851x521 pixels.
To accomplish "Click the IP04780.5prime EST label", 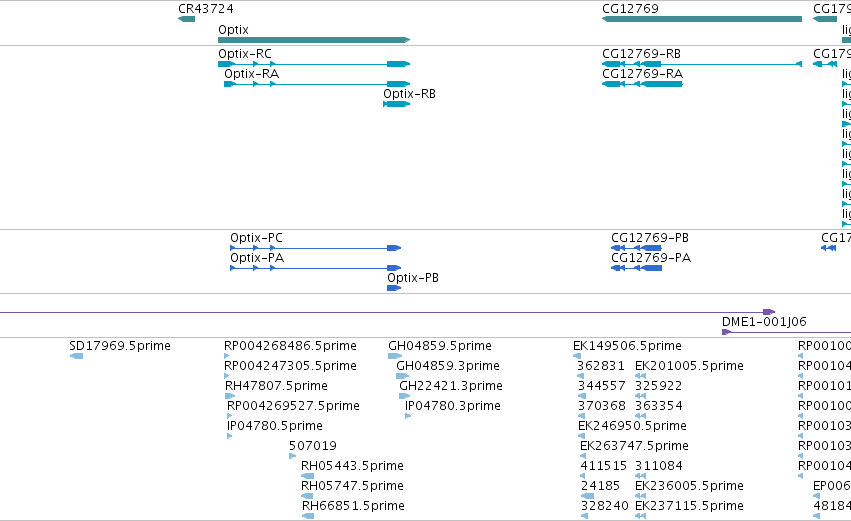I will pos(275,426).
